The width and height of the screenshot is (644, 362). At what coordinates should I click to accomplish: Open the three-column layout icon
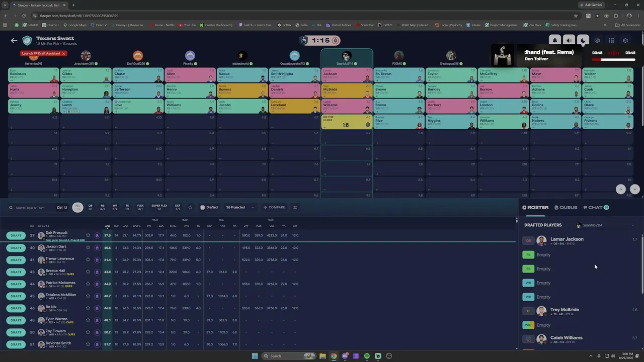click(611, 41)
